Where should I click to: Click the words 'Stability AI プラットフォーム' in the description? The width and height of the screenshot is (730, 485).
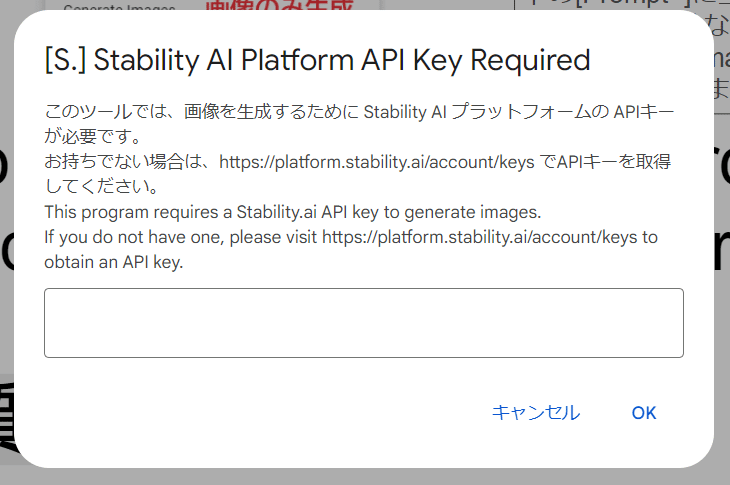tap(471, 112)
